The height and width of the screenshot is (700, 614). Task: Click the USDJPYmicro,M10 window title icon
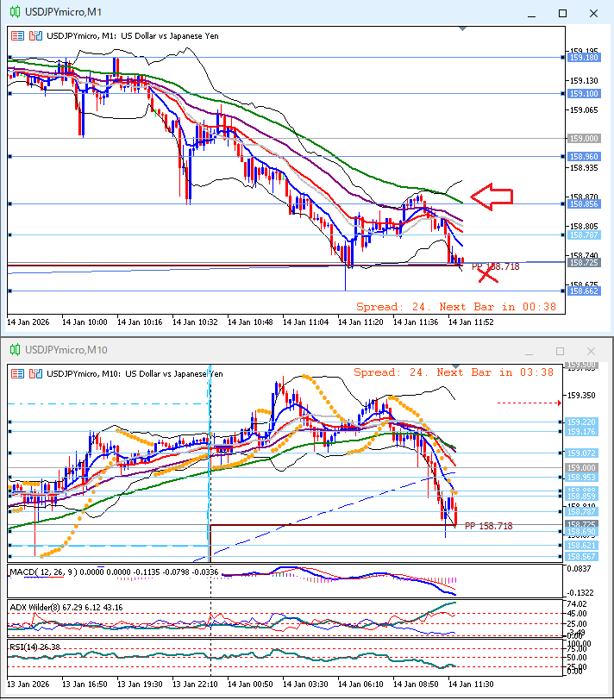point(14,350)
